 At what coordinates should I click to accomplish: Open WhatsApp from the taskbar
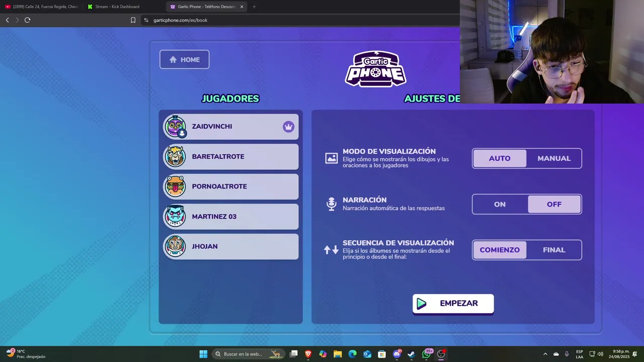[x=427, y=354]
